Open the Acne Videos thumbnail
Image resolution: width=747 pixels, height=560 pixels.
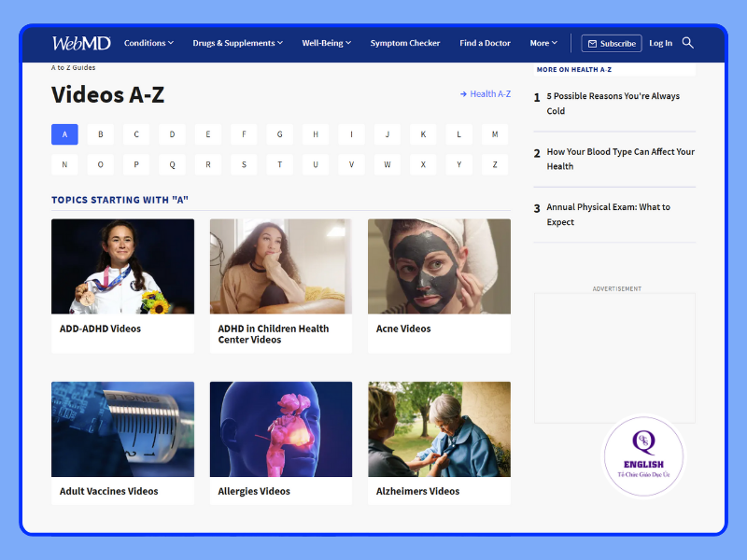point(439,266)
